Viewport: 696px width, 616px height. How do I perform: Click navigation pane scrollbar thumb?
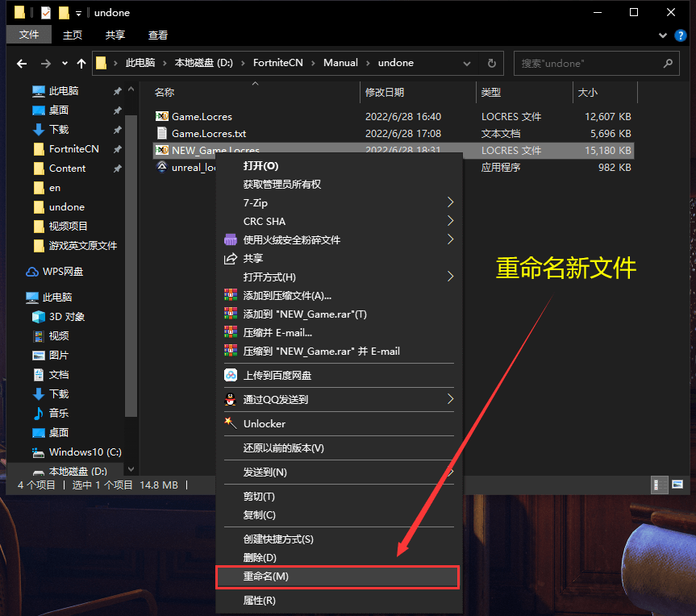(131, 266)
